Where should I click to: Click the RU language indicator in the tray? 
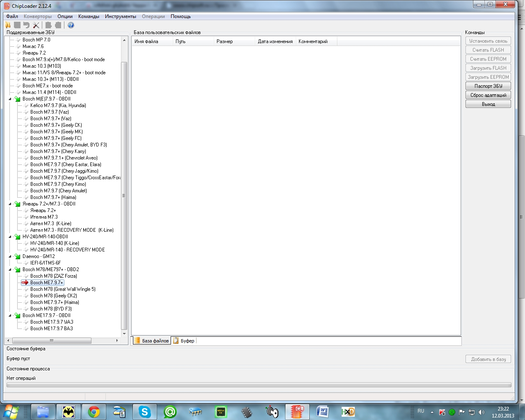421,411
